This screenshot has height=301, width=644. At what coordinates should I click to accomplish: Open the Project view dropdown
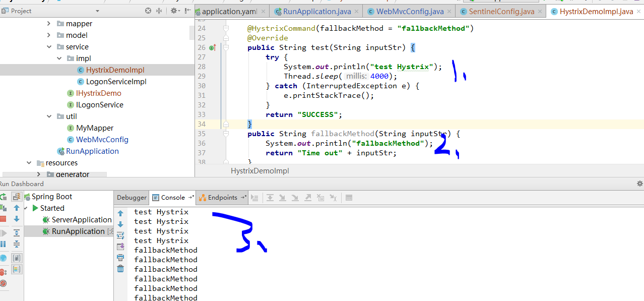(97, 11)
